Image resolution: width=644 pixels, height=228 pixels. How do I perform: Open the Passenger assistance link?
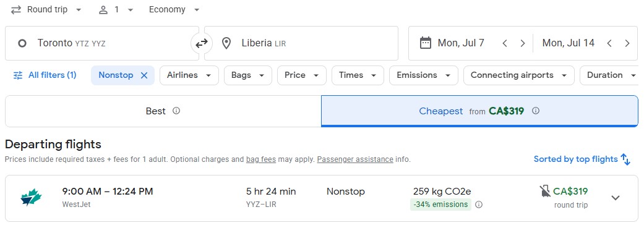coord(355,159)
